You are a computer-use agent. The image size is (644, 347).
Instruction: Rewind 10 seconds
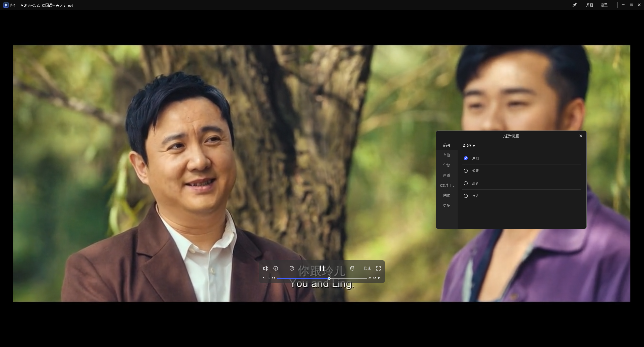(292, 268)
